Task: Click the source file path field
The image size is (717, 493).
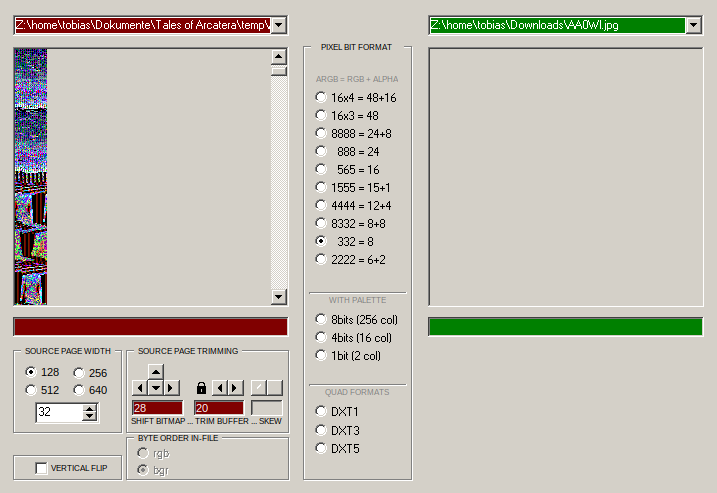Action: (x=143, y=25)
